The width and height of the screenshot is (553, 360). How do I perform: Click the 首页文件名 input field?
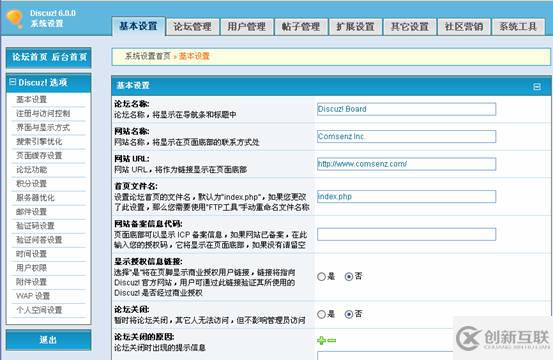[x=406, y=196]
